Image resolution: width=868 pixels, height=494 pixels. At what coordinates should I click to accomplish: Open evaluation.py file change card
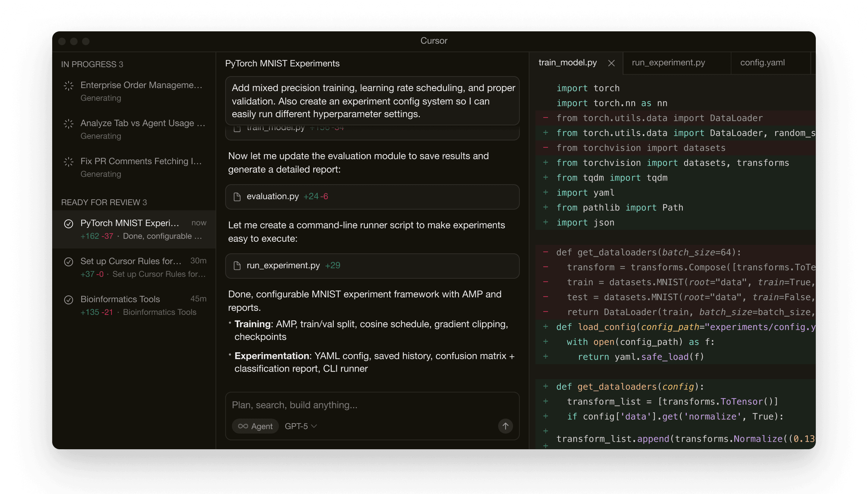(372, 197)
